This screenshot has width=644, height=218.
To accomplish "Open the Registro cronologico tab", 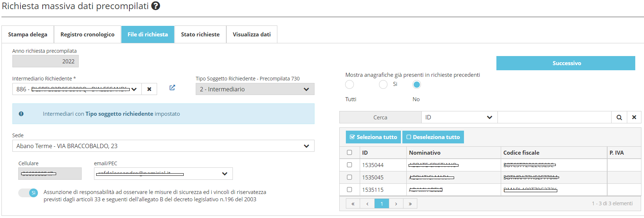I will coord(87,35).
